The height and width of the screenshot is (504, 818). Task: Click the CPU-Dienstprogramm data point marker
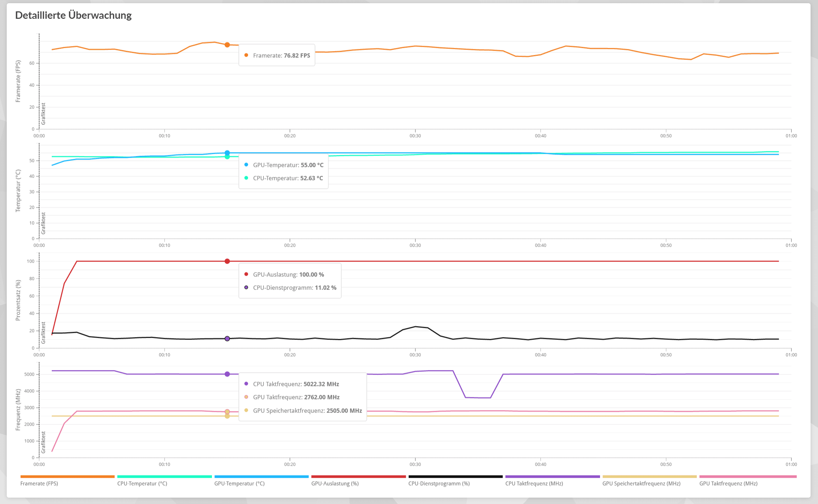pyautogui.click(x=227, y=338)
